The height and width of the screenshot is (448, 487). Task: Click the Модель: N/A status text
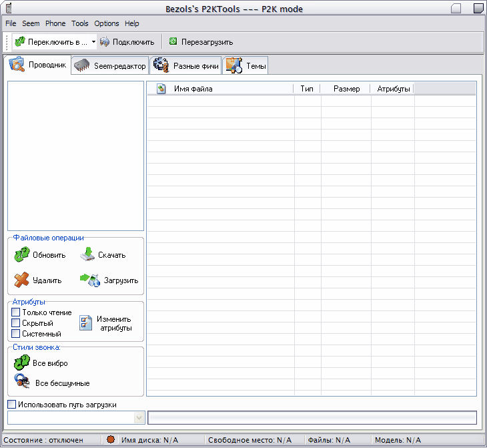(x=398, y=440)
